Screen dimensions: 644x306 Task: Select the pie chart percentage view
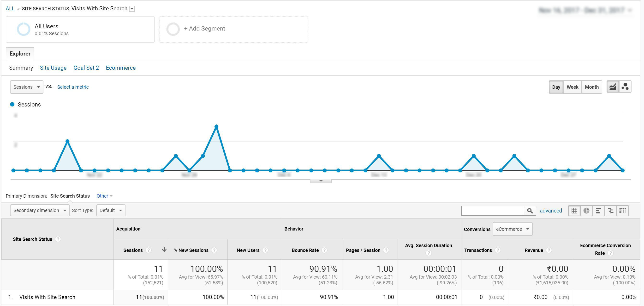click(586, 211)
